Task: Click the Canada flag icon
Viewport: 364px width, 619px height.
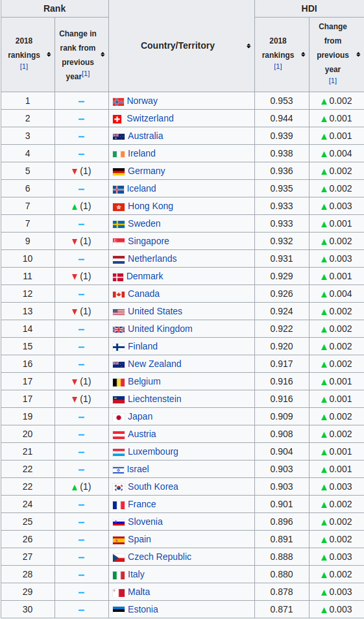Action: [x=119, y=294]
